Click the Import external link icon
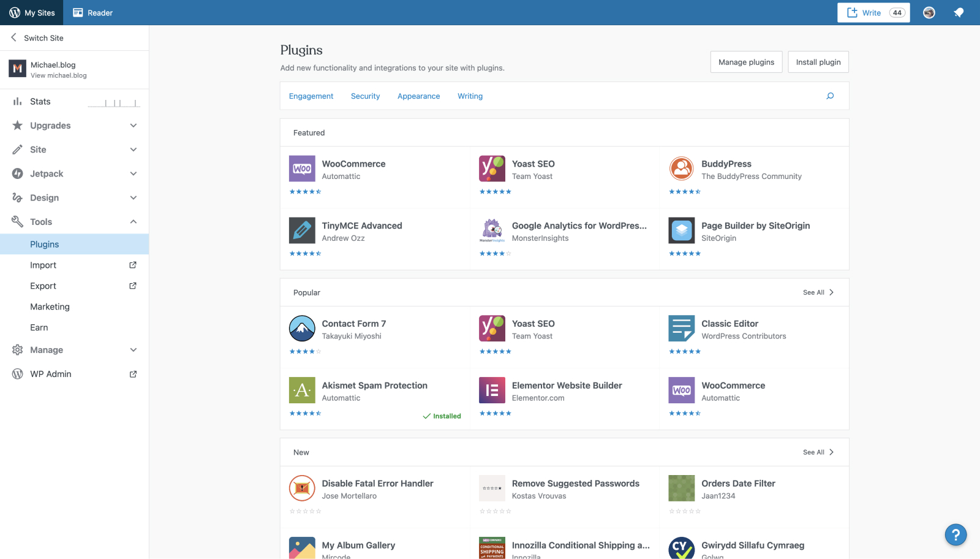980x559 pixels. 133,265
